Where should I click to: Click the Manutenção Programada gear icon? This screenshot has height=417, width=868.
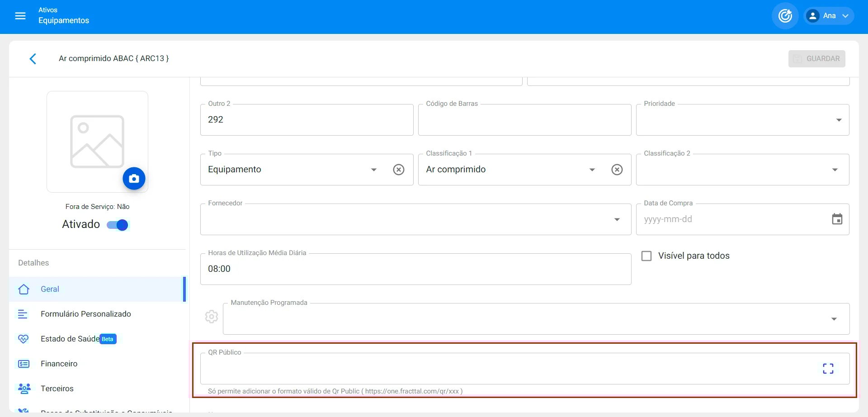click(212, 317)
